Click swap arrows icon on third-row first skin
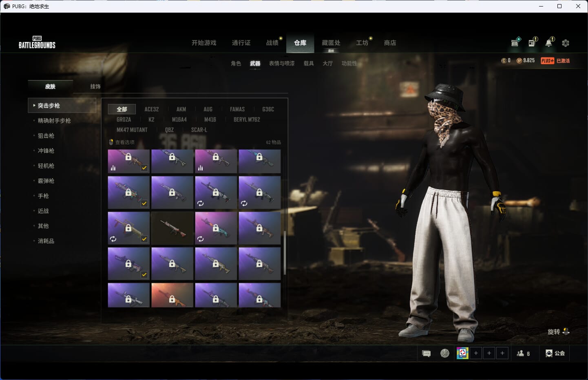This screenshot has height=380, width=588. point(113,239)
